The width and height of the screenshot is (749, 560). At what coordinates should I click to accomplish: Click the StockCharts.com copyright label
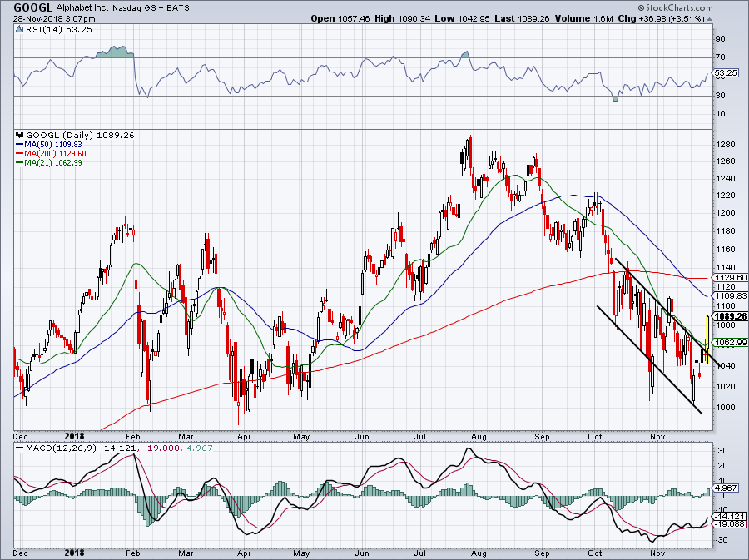pos(674,7)
